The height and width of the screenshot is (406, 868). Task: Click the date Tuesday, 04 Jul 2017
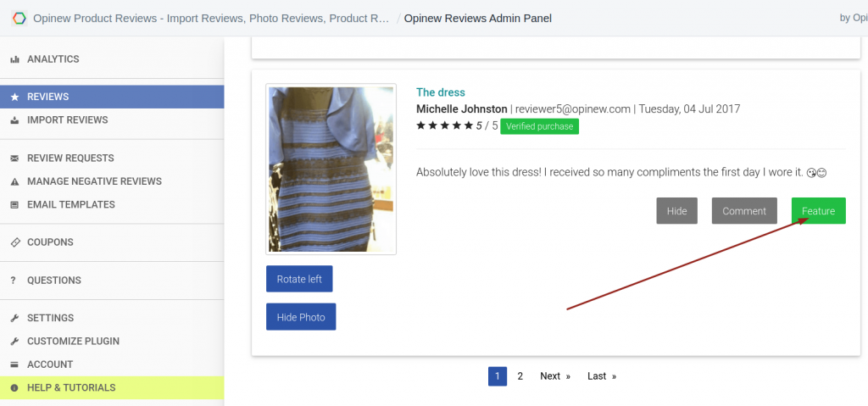[689, 109]
